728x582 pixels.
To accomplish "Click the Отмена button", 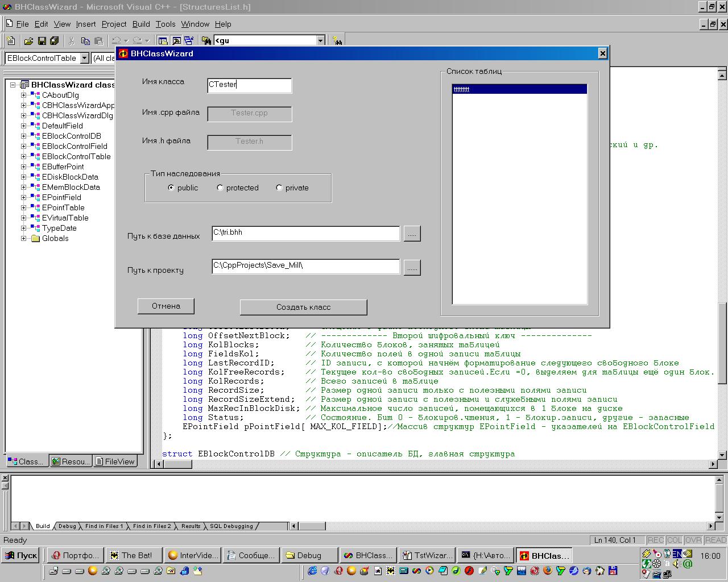I will 166,306.
